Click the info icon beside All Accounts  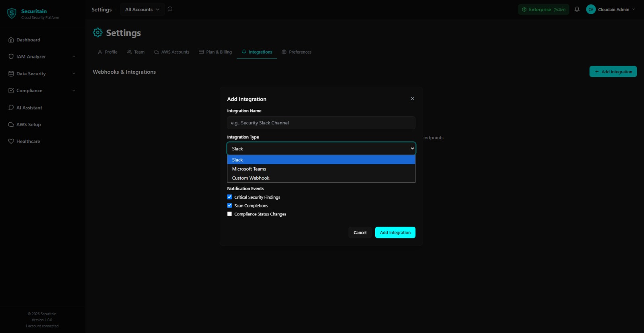[x=170, y=9]
